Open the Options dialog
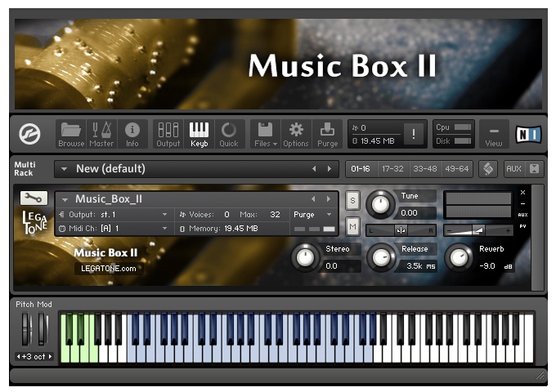The width and height of the screenshot is (556, 392). (x=296, y=134)
